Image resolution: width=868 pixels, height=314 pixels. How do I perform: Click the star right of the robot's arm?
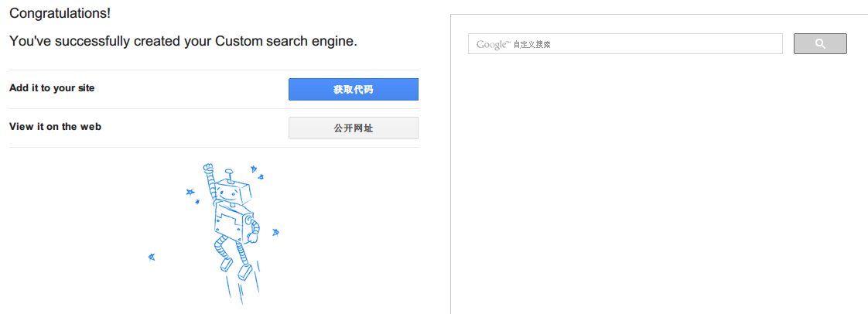[275, 231]
